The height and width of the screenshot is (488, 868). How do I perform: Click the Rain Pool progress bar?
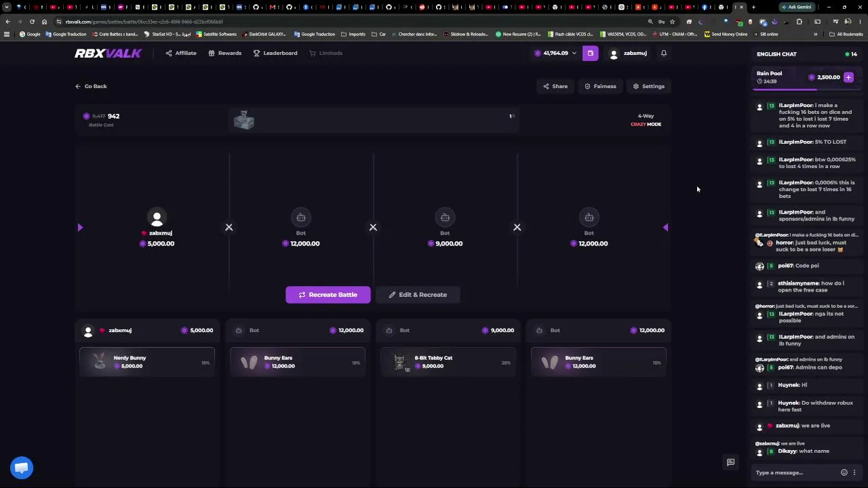pyautogui.click(x=806, y=89)
